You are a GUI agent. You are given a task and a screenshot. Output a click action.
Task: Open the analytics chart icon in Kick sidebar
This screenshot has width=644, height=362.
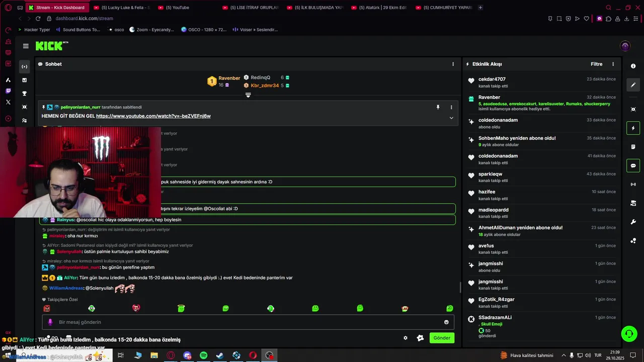(x=24, y=80)
